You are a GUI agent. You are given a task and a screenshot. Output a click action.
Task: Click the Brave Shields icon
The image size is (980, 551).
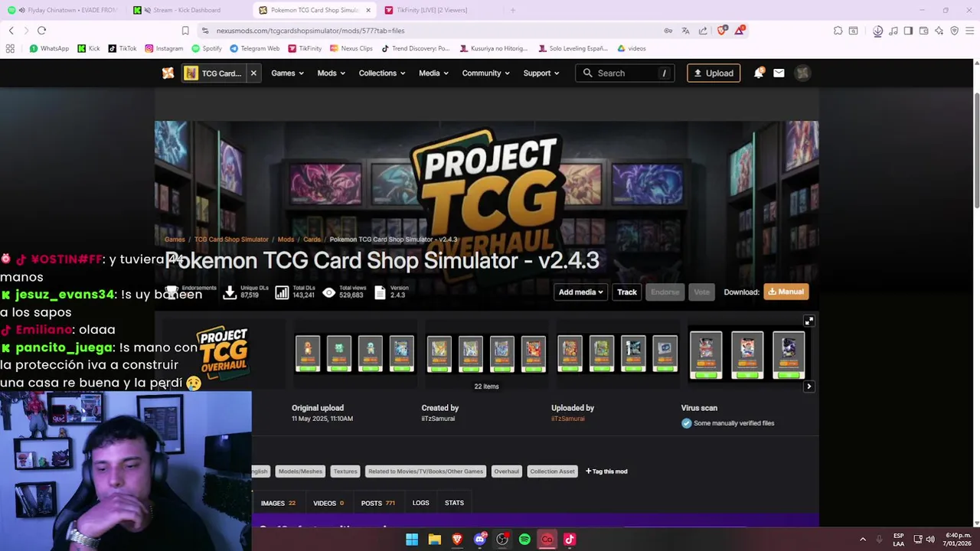point(722,31)
